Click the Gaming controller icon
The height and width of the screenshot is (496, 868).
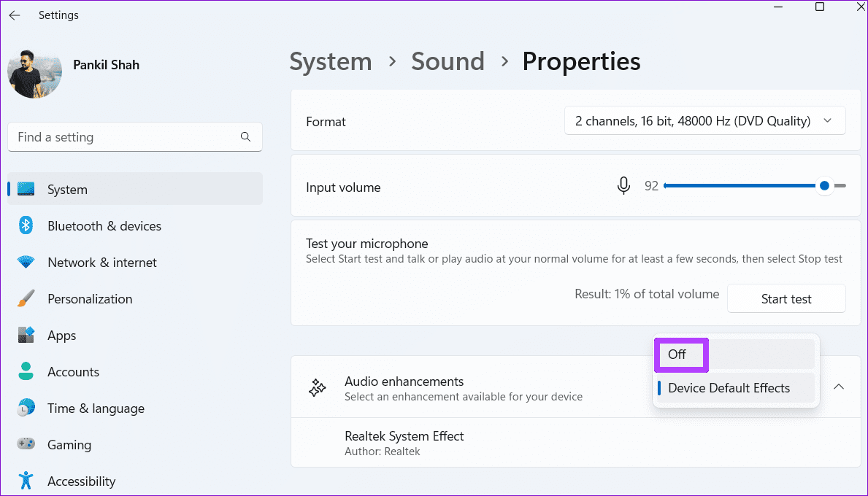pyautogui.click(x=27, y=444)
